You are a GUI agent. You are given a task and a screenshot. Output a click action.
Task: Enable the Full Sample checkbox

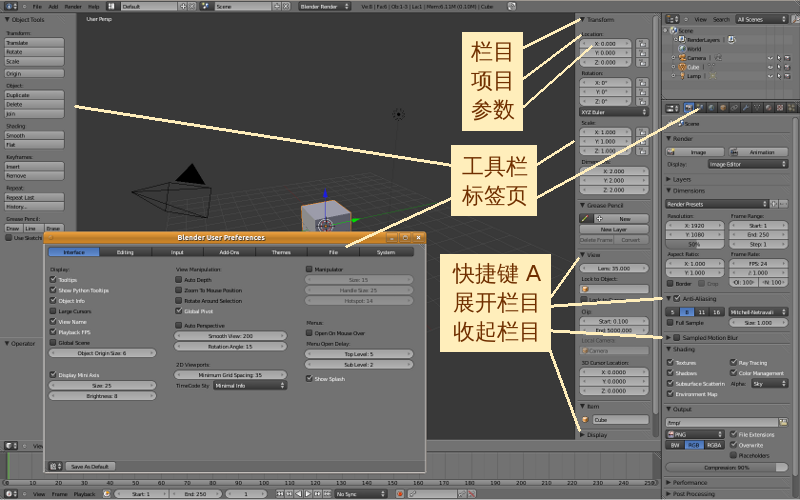[670, 322]
